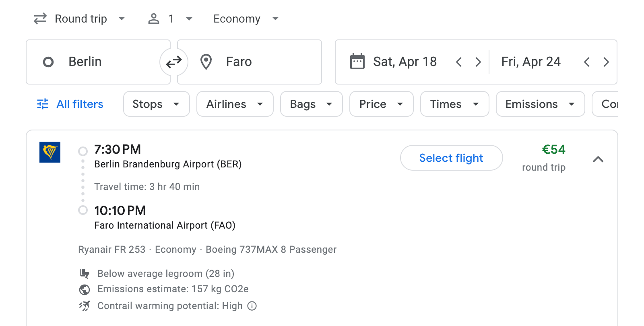644x326 pixels.
Task: Open the Airlines filter dropdown
Action: tap(235, 104)
